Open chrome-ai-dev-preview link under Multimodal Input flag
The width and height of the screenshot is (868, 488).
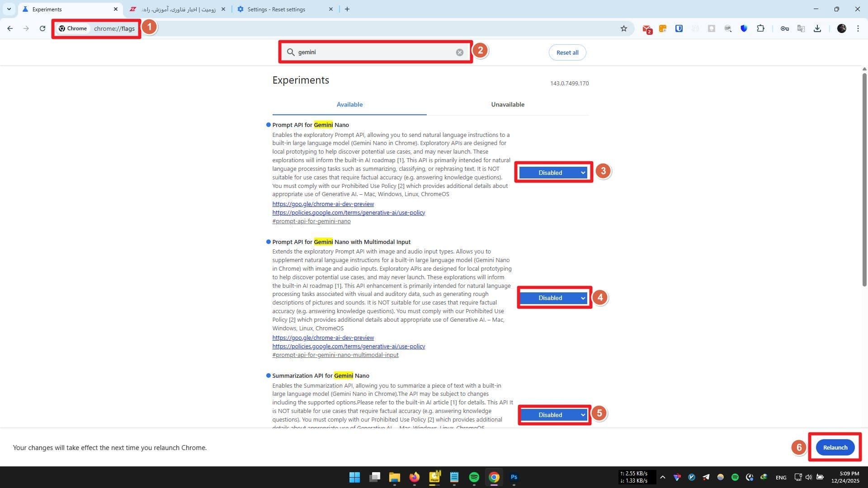(323, 338)
